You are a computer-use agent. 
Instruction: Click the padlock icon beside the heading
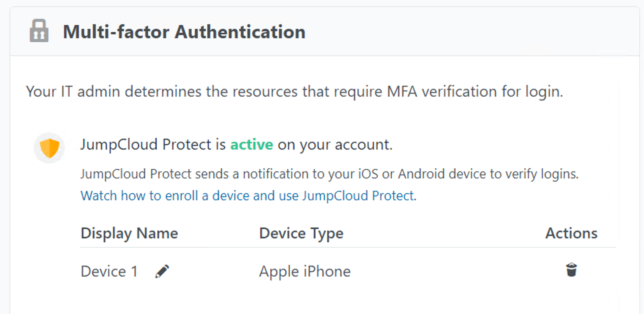39,31
